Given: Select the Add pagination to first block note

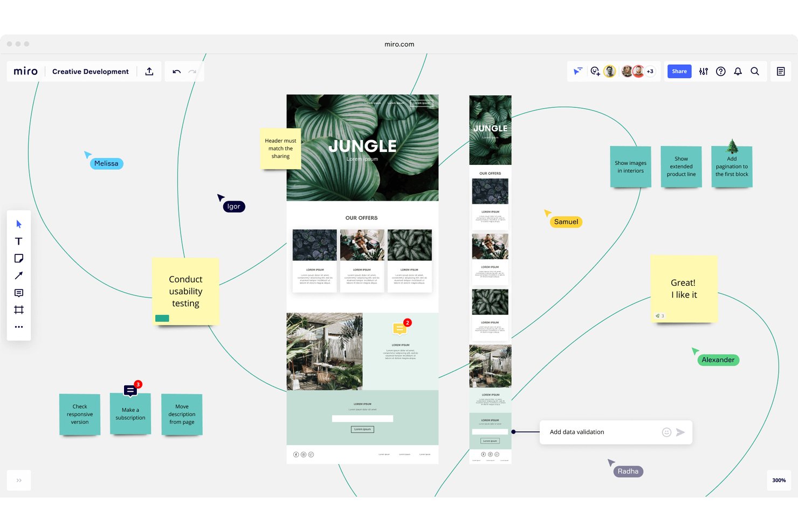Looking at the screenshot, I should click(x=732, y=167).
